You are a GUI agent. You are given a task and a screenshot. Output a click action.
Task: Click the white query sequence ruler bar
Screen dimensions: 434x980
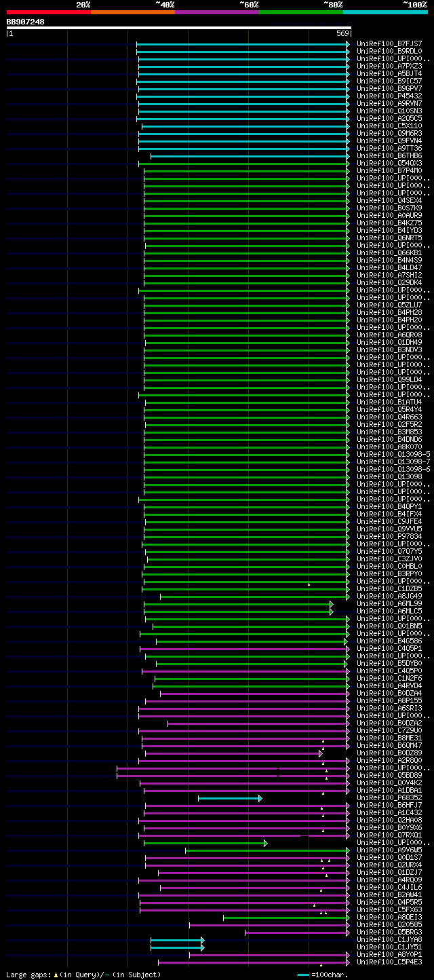click(179, 28)
